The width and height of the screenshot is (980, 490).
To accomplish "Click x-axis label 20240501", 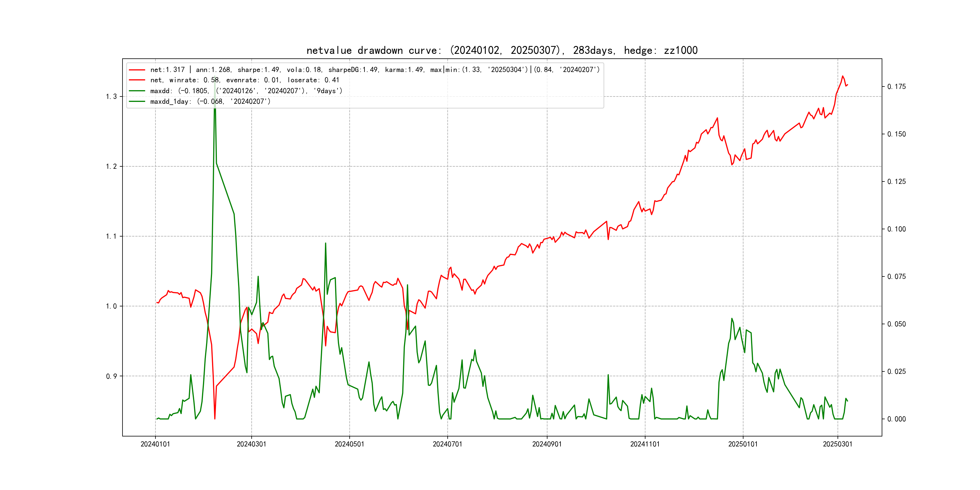I will click(349, 444).
